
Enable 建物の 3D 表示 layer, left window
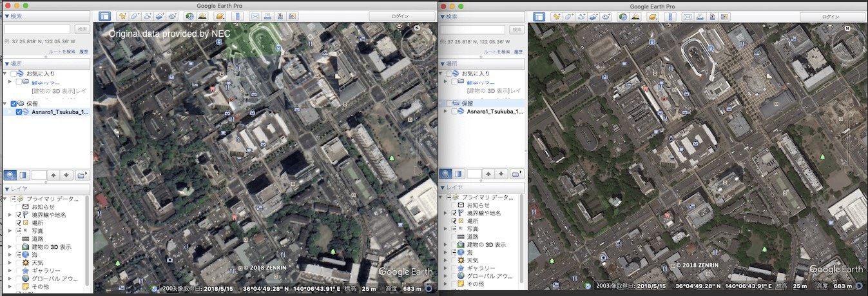click(x=19, y=246)
